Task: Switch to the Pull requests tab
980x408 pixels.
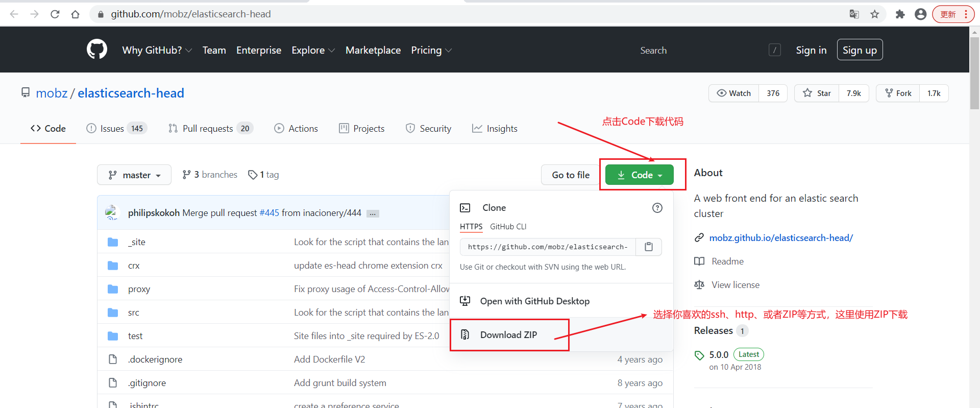Action: (x=210, y=129)
